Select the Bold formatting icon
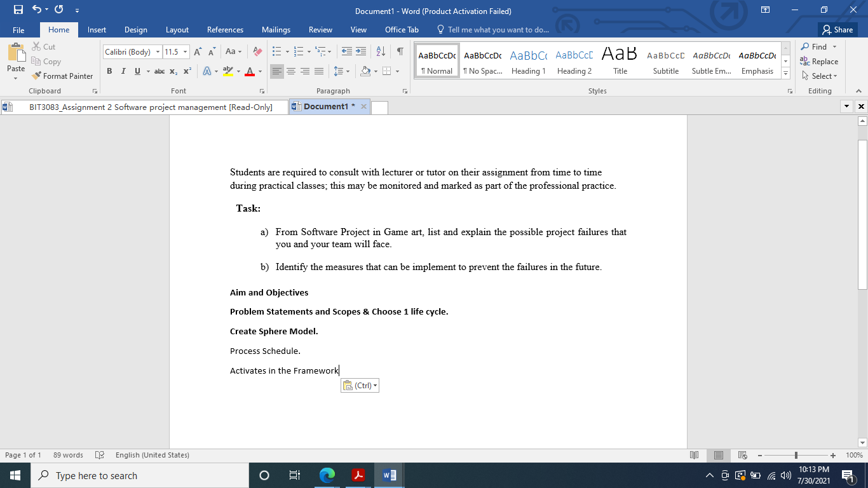The width and height of the screenshot is (868, 488). (109, 71)
